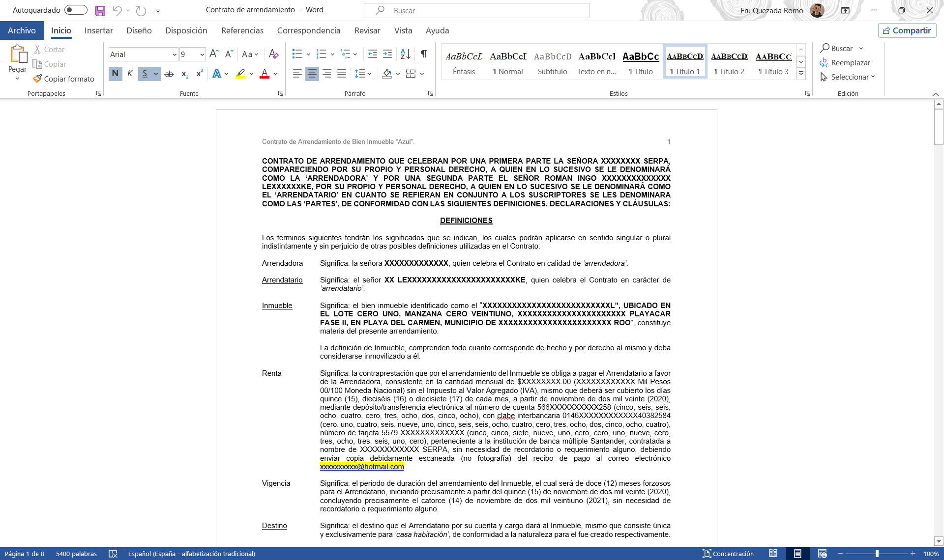Justify paragraph text
This screenshot has height=560, width=944.
pos(342,74)
